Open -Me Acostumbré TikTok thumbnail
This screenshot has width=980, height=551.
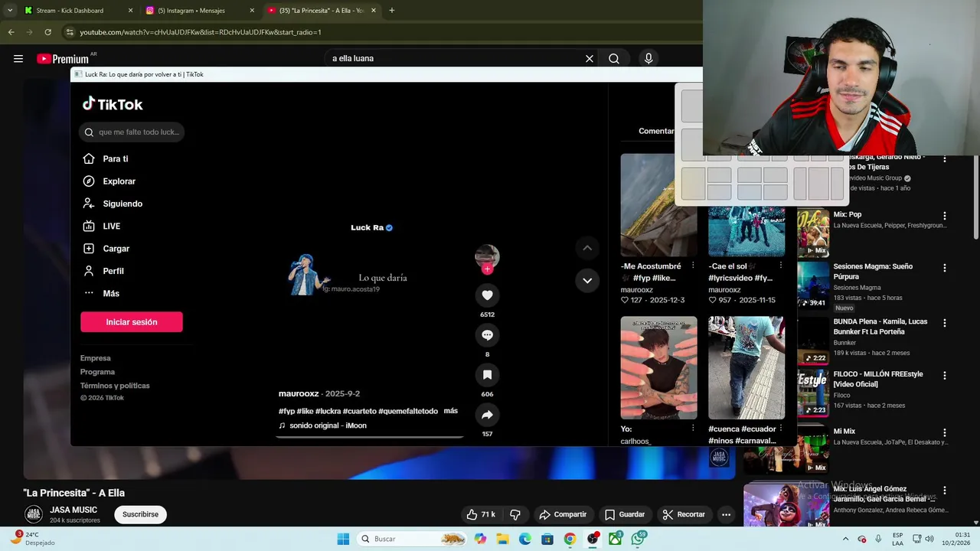click(x=658, y=205)
